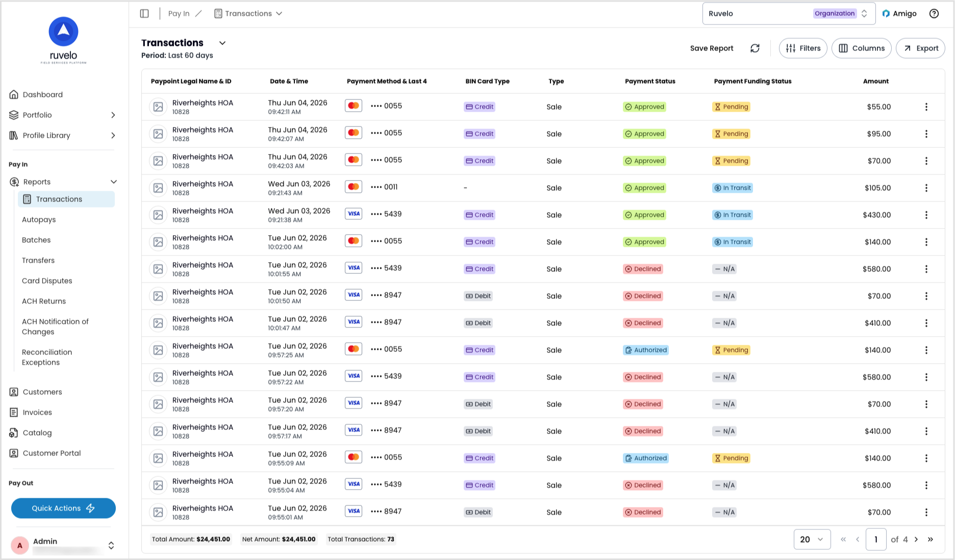The width and height of the screenshot is (955, 560).
Task: Click Approved status in $70.00 Jun 04 row
Action: (x=644, y=161)
